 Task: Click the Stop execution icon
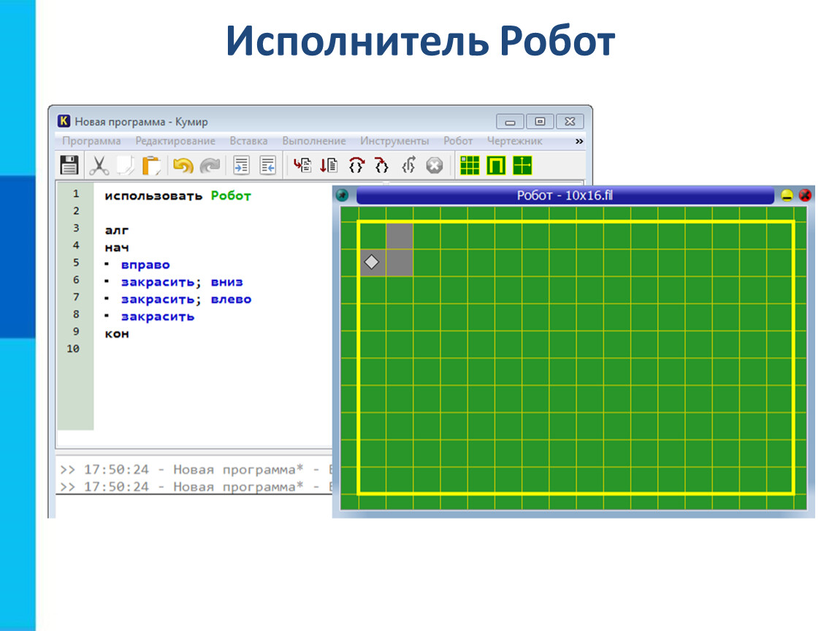435,166
